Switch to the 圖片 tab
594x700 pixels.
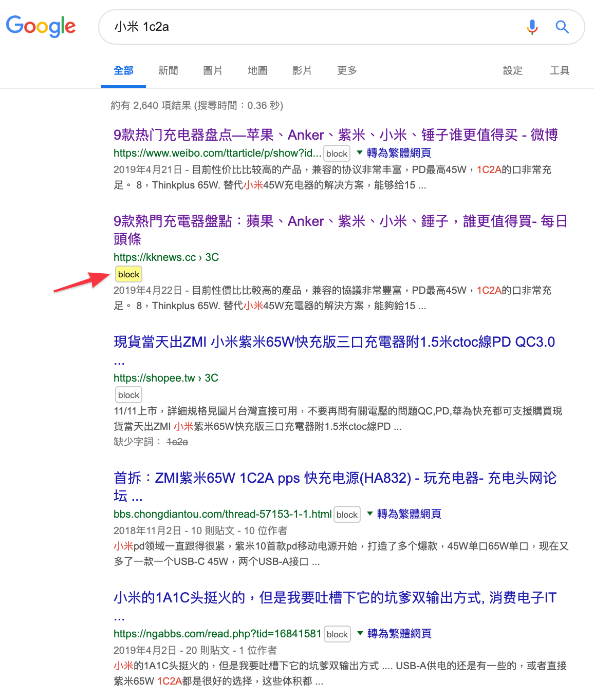[213, 70]
